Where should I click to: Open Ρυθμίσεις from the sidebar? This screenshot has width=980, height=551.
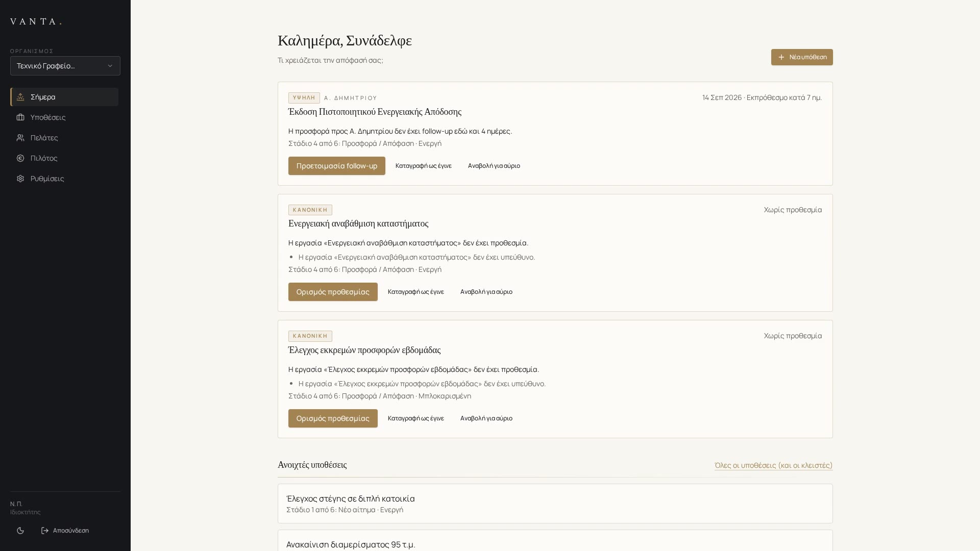point(64,179)
